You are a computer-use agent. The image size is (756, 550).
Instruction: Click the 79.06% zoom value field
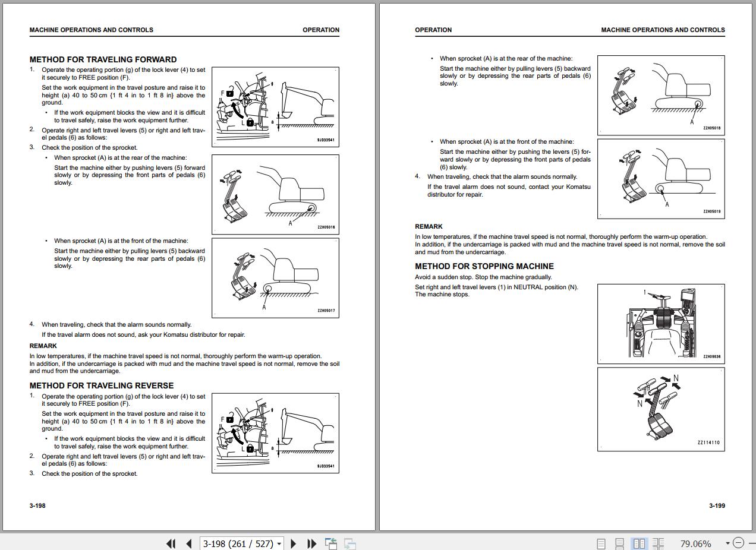[x=695, y=543]
